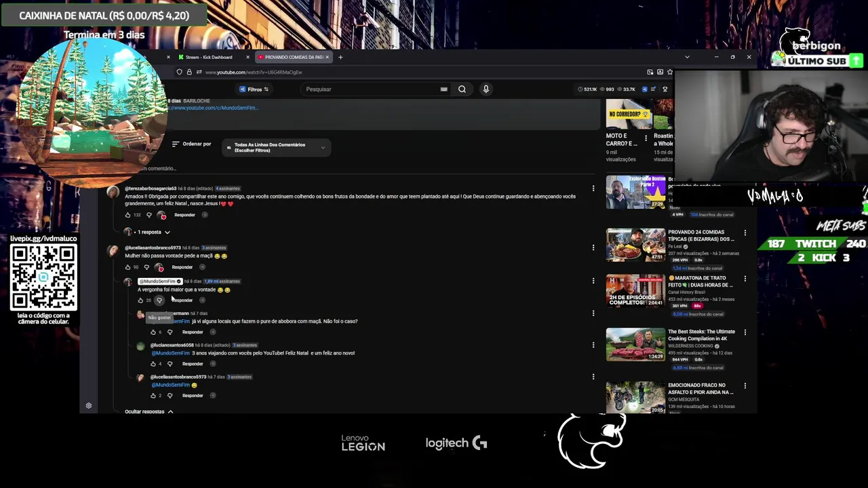Open options menu for 'The Best Steaks' video

[745, 332]
